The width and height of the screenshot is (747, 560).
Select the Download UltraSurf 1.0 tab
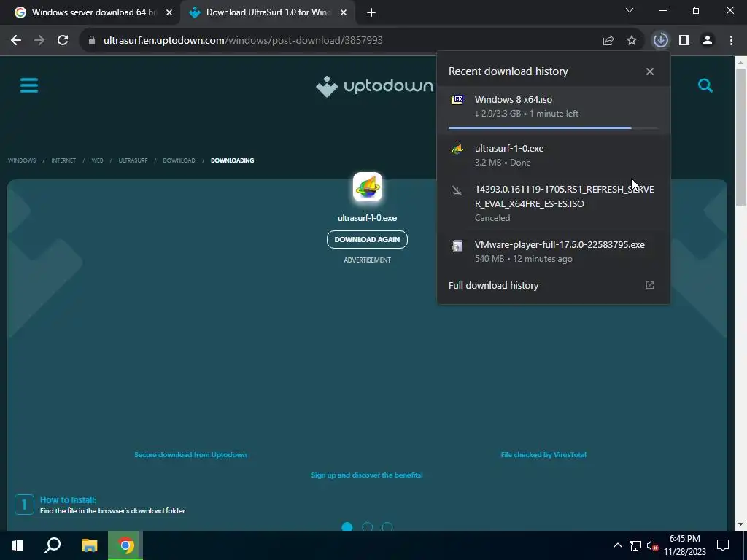(x=268, y=12)
